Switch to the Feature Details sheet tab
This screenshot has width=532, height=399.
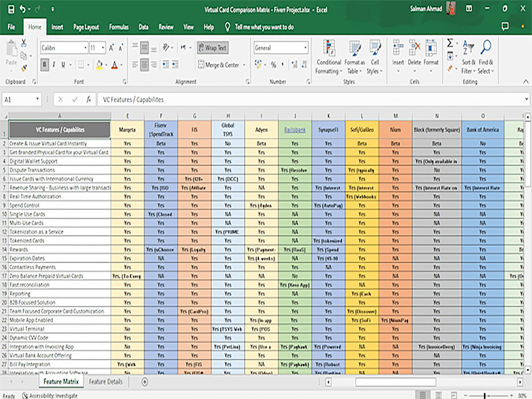point(105,381)
